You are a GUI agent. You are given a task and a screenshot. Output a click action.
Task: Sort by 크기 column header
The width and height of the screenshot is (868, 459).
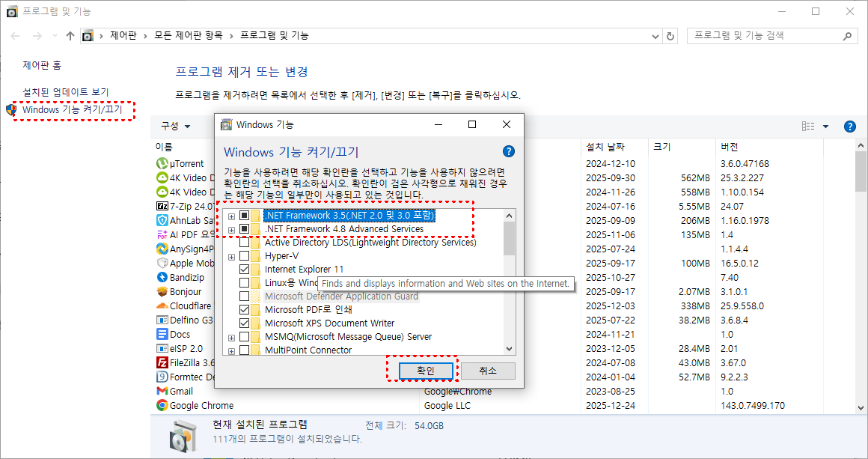661,147
